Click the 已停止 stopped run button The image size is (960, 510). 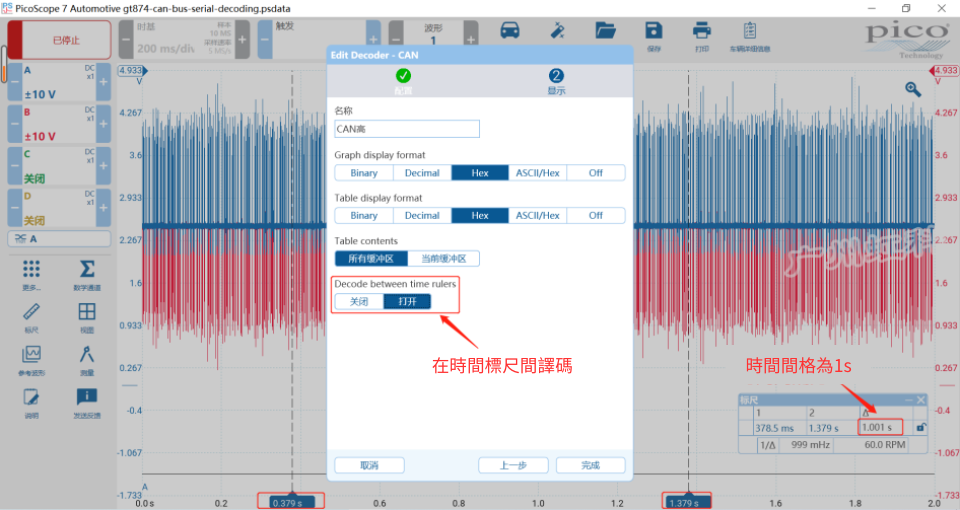(x=59, y=40)
